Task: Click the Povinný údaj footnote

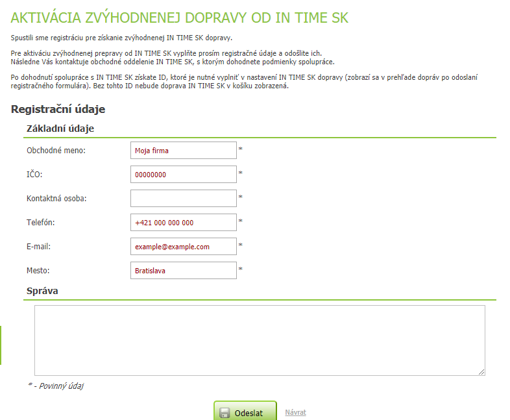Action: tap(56, 386)
